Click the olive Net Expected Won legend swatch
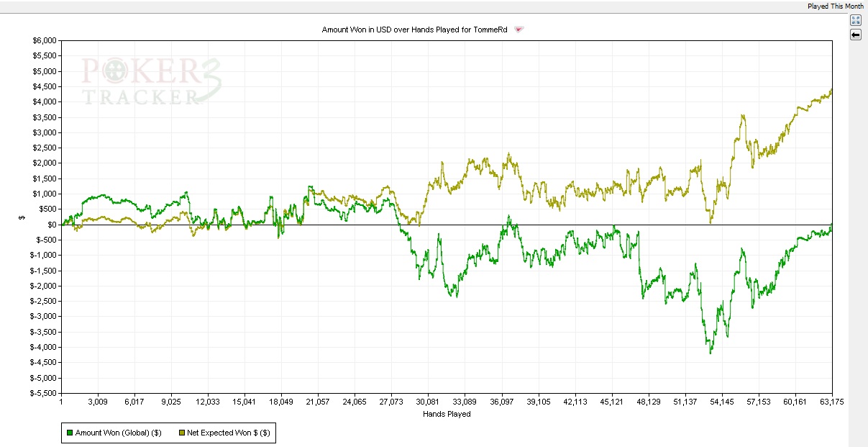868x447 pixels. 181,433
